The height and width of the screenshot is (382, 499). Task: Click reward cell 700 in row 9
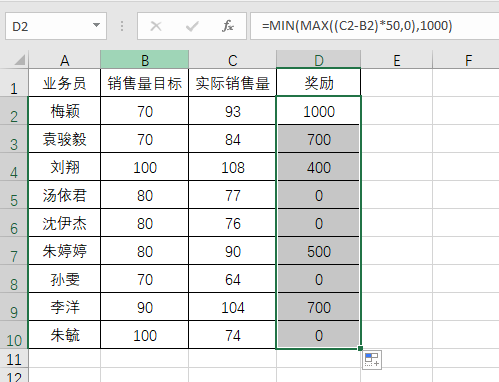pyautogui.click(x=319, y=307)
